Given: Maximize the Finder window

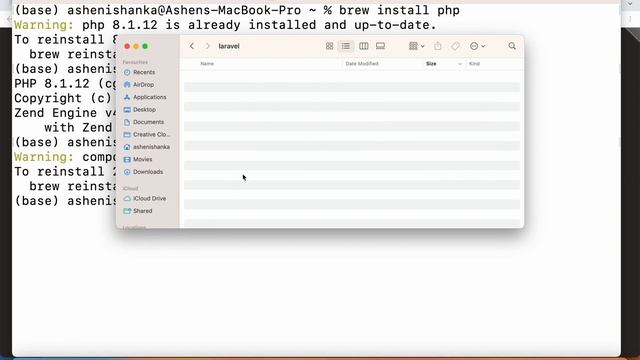Looking at the screenshot, I should click(145, 46).
